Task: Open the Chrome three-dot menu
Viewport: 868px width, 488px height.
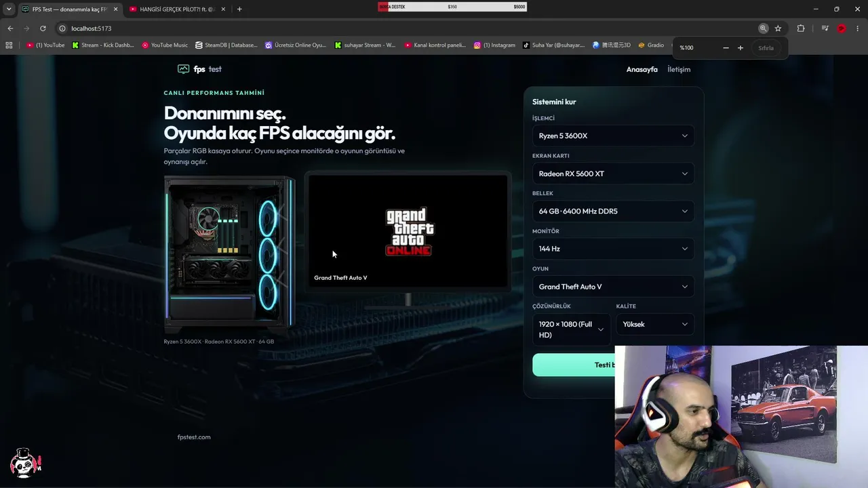Action: pyautogui.click(x=859, y=28)
